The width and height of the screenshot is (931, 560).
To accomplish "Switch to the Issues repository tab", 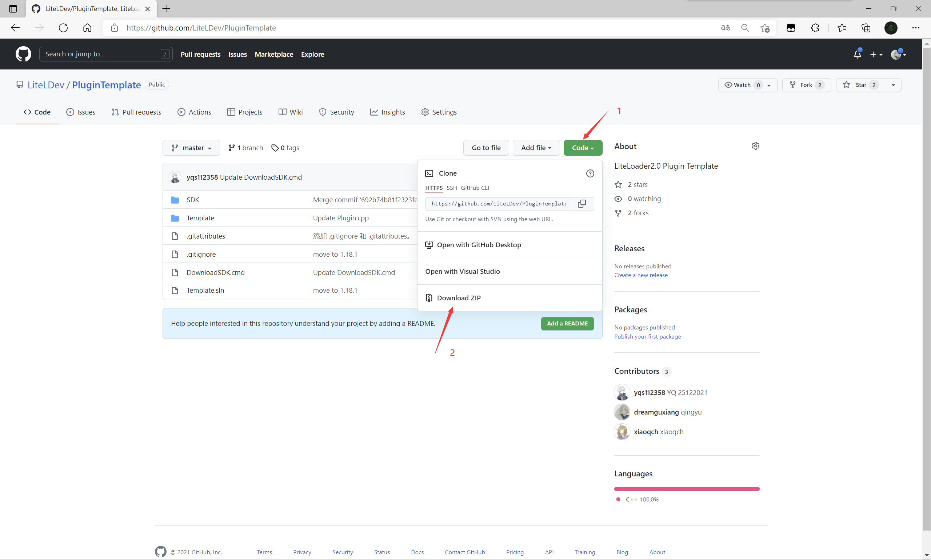I will pos(81,112).
